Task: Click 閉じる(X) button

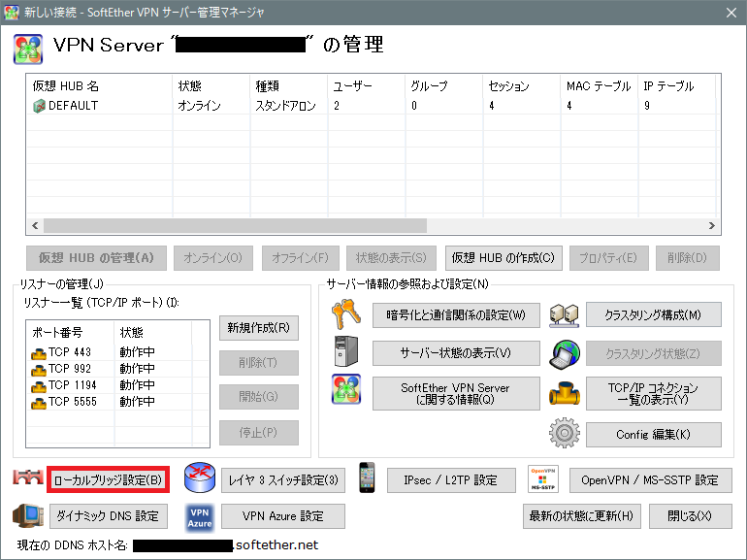Action: [691, 516]
